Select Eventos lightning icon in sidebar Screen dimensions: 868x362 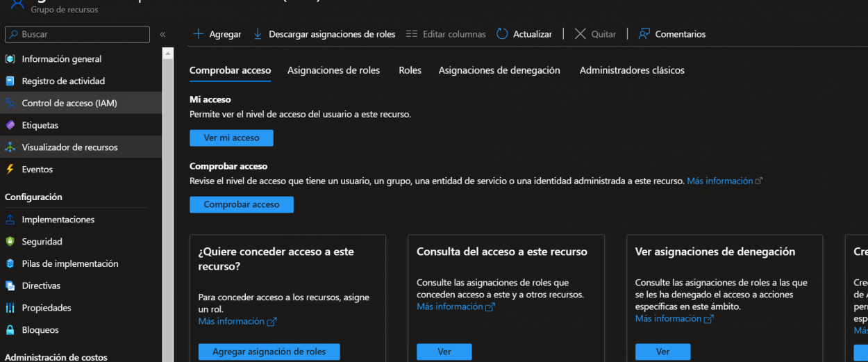coord(10,170)
